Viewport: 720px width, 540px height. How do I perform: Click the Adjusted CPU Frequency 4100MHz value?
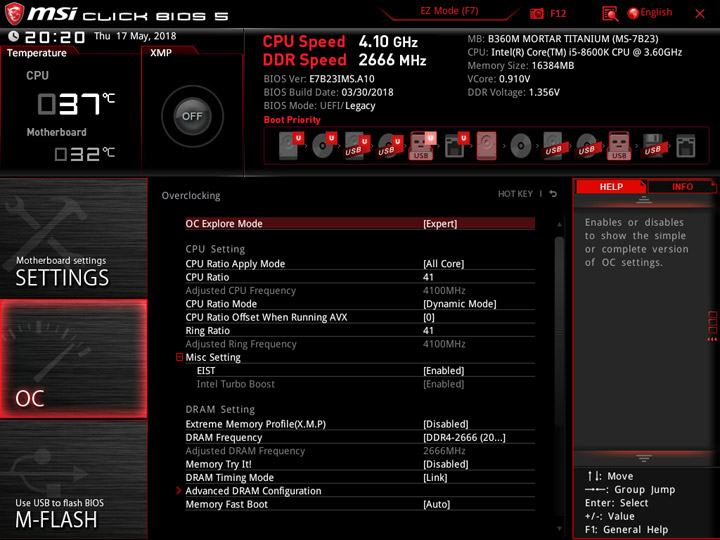[x=444, y=290]
